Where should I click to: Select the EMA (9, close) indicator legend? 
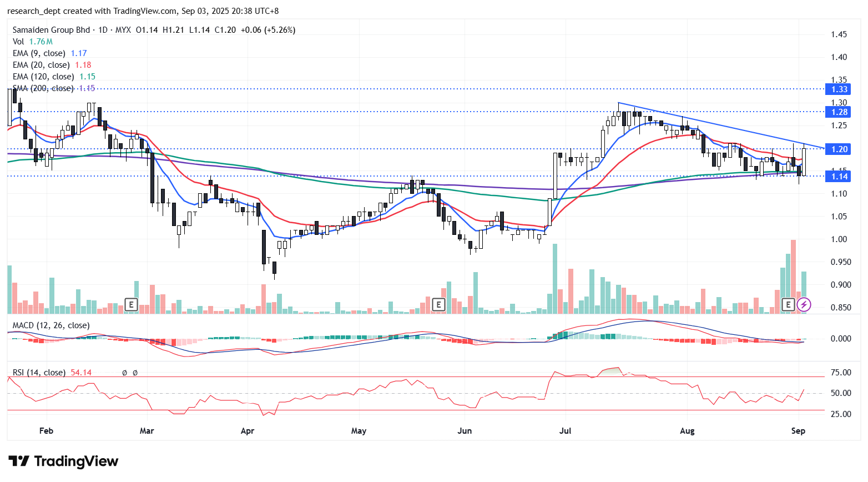click(x=39, y=53)
